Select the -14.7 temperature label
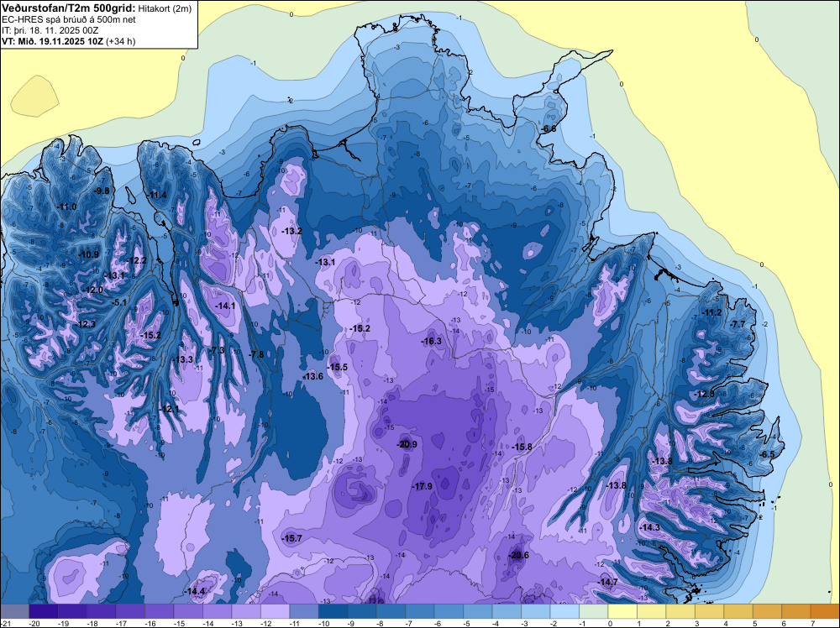 [607, 582]
